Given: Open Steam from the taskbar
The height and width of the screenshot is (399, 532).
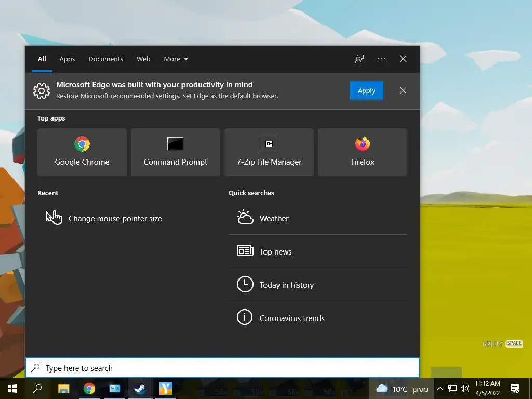Looking at the screenshot, I should [140, 389].
